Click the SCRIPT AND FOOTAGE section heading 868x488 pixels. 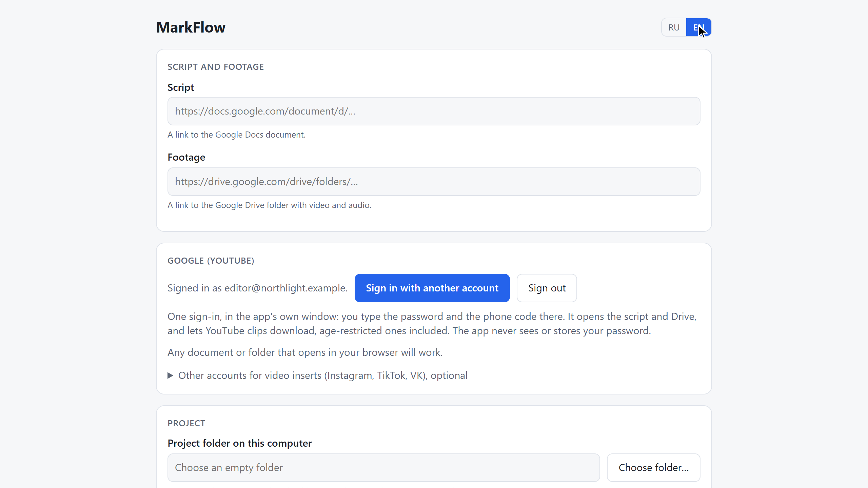point(216,67)
